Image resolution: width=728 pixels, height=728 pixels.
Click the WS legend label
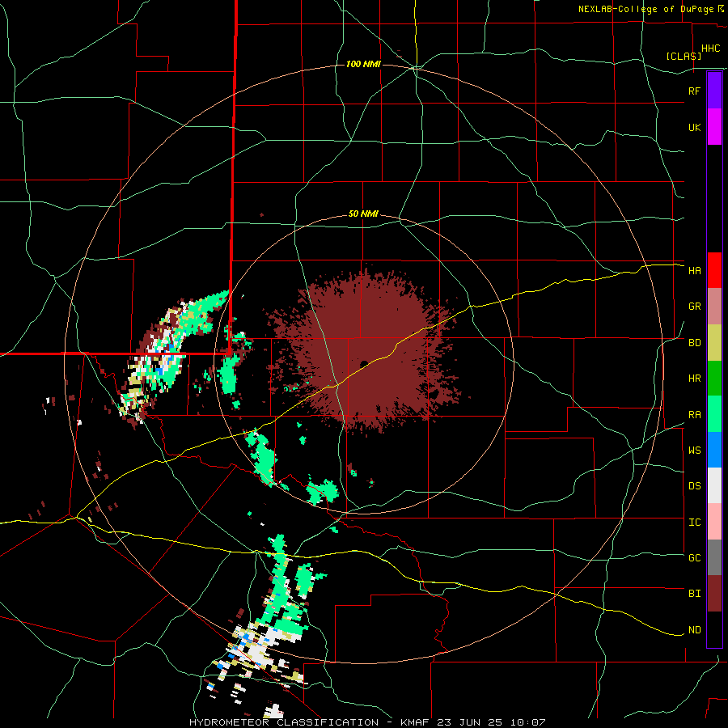694,450
